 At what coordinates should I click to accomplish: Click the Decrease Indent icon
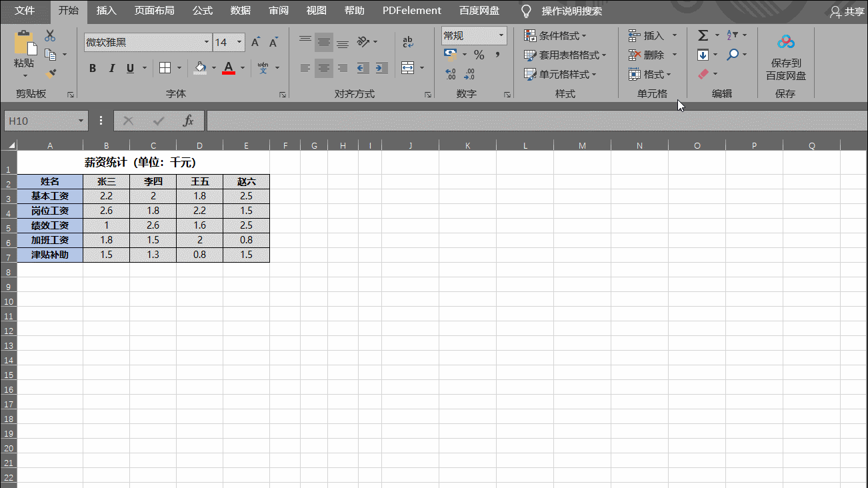point(363,68)
